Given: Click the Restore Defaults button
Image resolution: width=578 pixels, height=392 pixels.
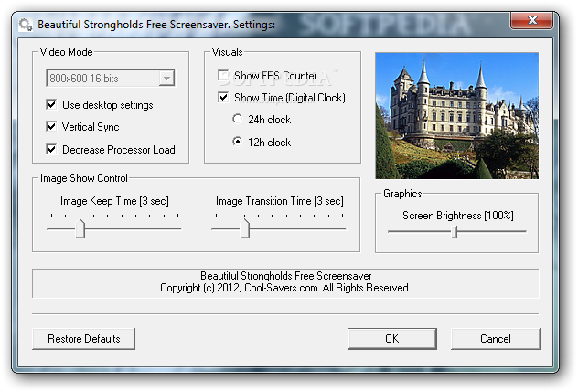Looking at the screenshot, I should [x=83, y=339].
